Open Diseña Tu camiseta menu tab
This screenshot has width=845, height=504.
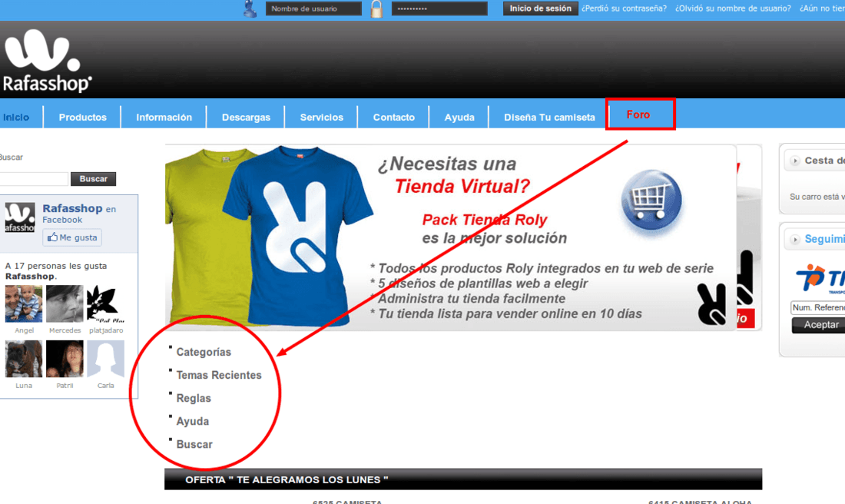click(x=549, y=117)
